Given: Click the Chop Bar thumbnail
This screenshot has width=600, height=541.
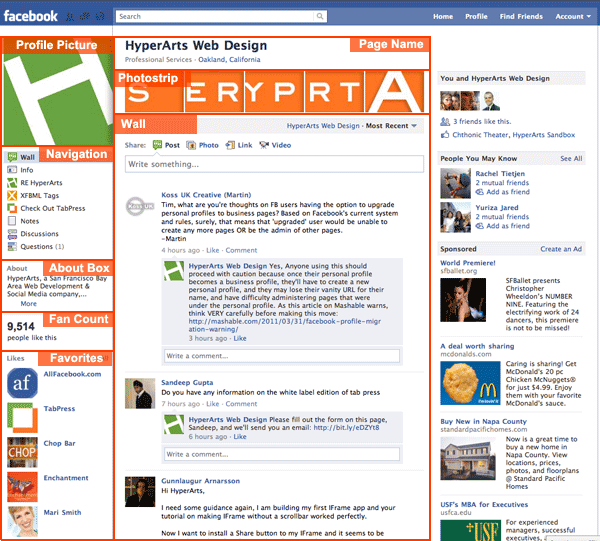Looking at the screenshot, I should click(22, 452).
